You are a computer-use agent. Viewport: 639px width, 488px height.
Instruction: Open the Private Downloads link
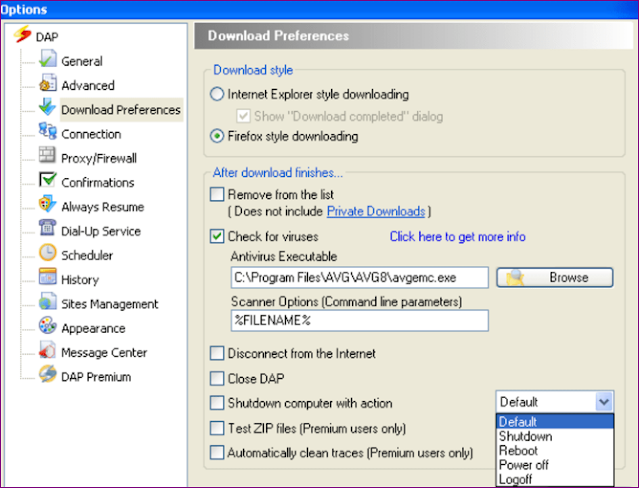click(x=376, y=211)
